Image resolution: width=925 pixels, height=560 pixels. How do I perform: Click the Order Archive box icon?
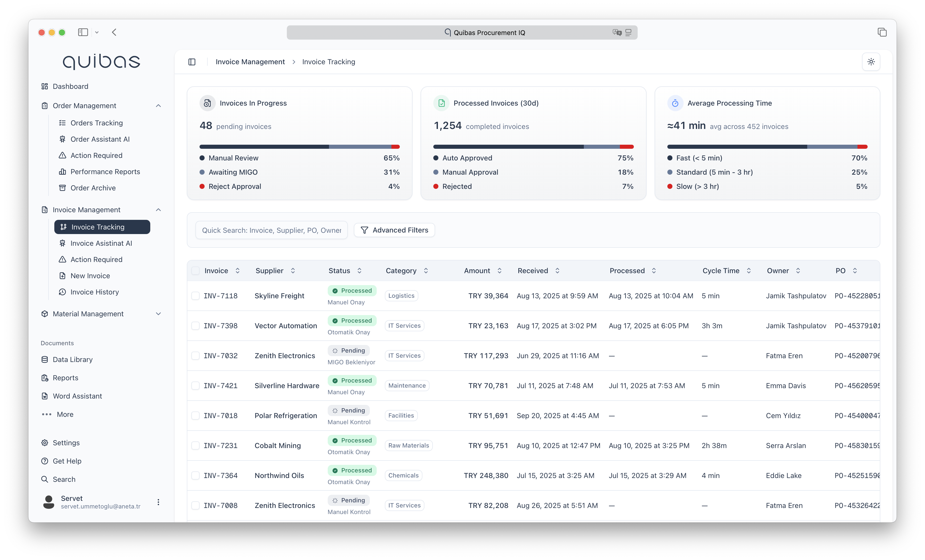pyautogui.click(x=62, y=188)
